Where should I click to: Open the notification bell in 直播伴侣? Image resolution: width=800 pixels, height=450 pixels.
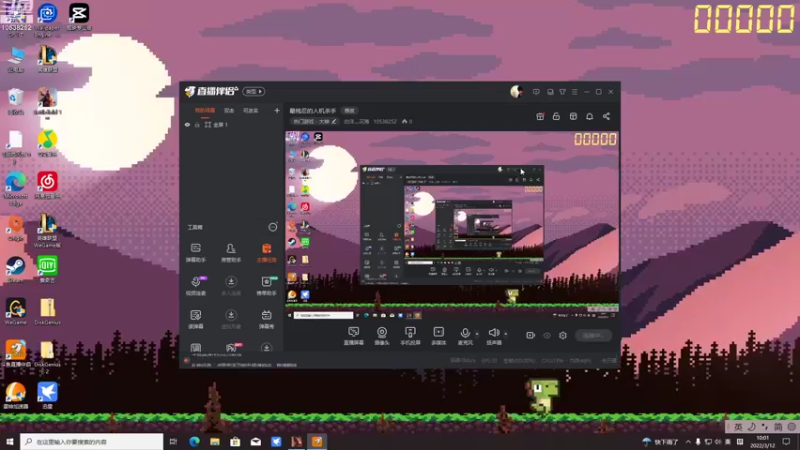[589, 116]
